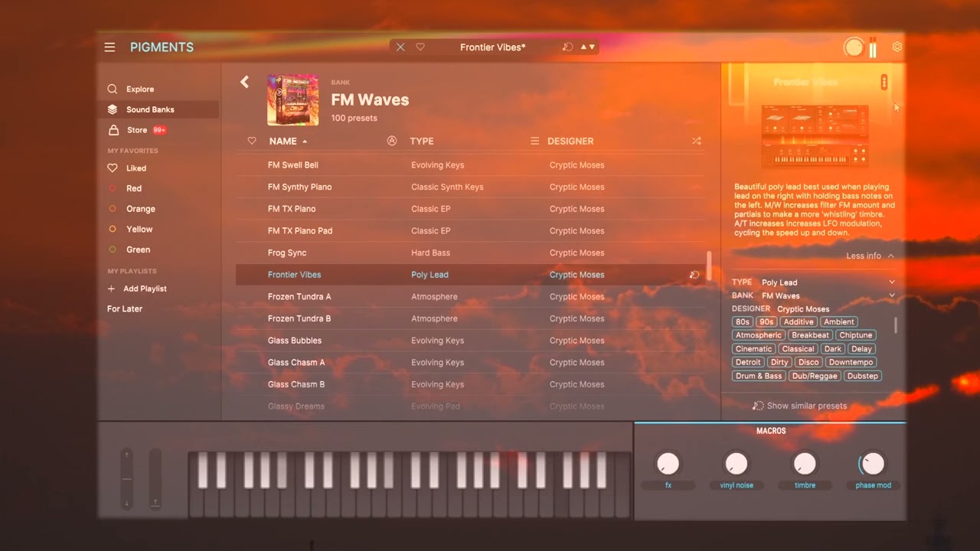The width and height of the screenshot is (980, 551).
Task: Click the output level meter bars
Action: [x=873, y=47]
